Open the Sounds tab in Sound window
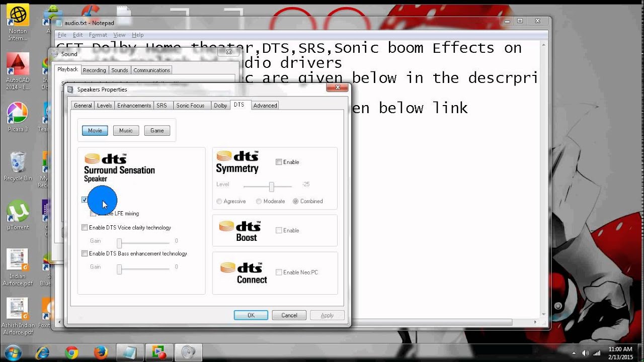This screenshot has width=644, height=362. tap(120, 70)
